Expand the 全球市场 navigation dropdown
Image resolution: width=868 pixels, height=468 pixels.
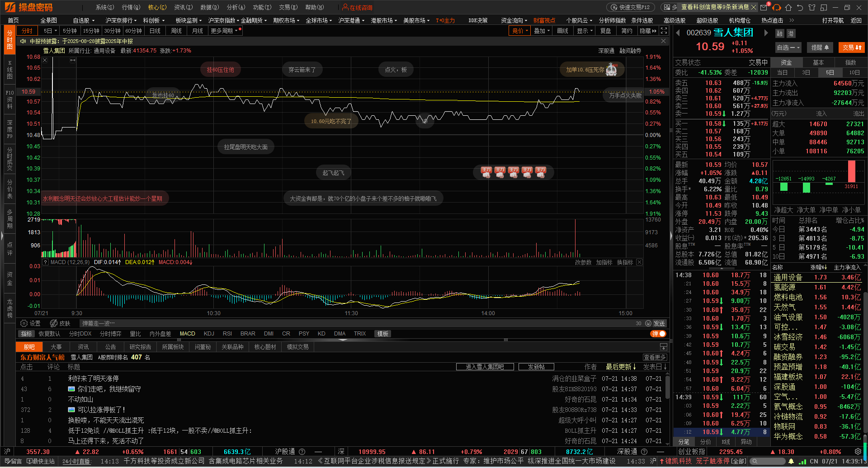click(319, 20)
